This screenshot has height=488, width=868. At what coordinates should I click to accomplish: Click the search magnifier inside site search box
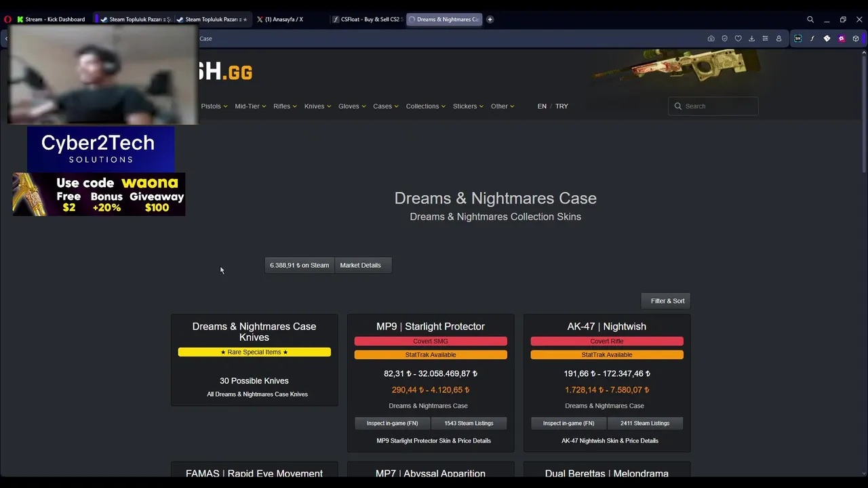click(x=677, y=106)
